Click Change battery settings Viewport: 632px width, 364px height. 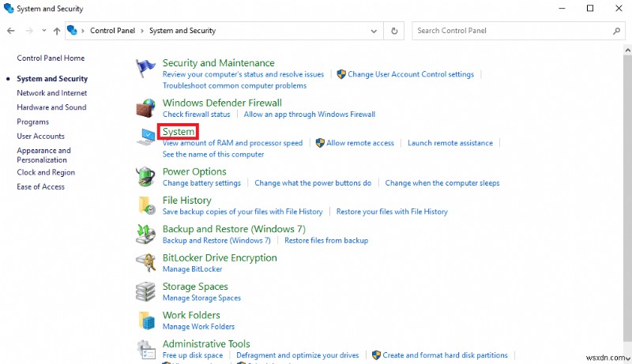click(201, 183)
